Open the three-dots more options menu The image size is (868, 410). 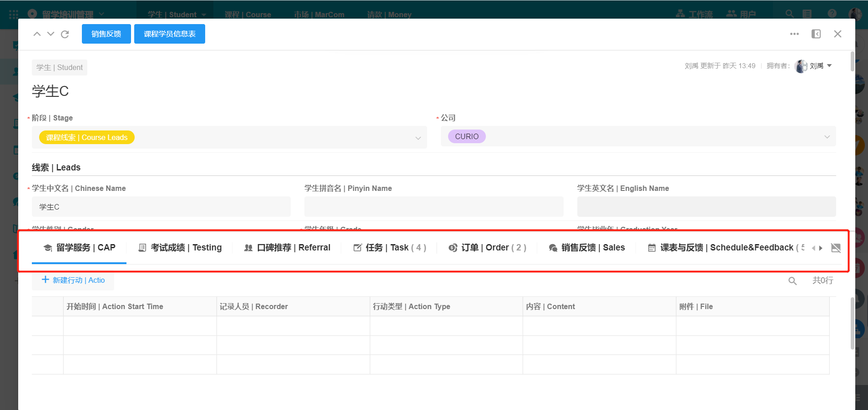pos(794,34)
